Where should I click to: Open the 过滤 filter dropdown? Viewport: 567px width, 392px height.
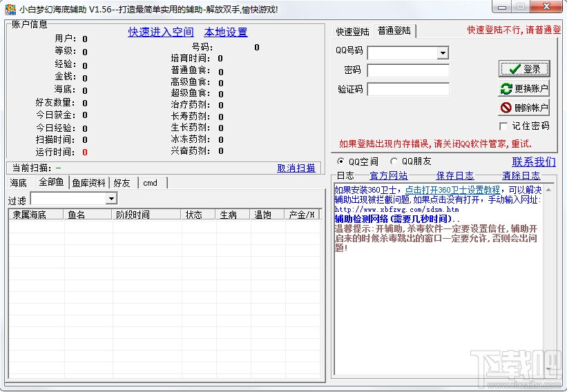(111, 198)
